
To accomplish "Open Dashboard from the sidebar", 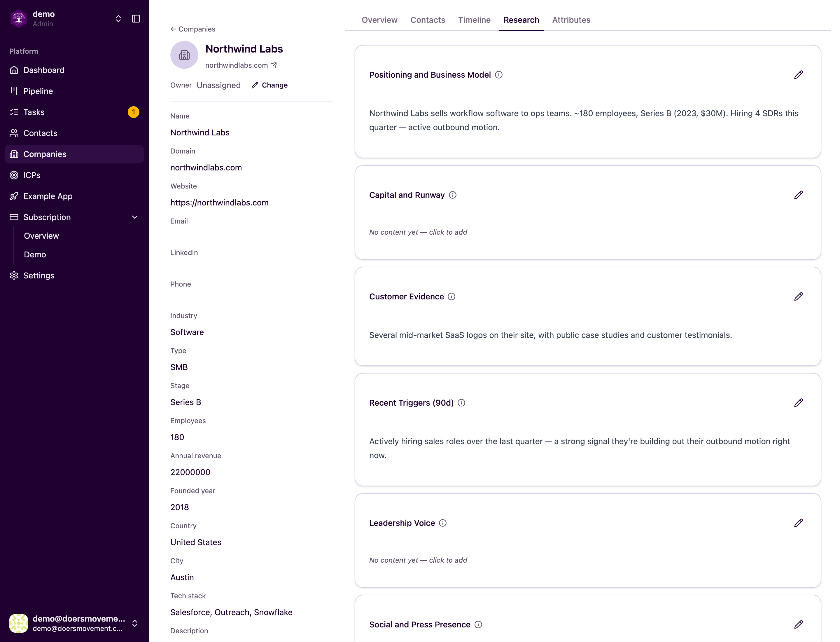I will [x=74, y=70].
